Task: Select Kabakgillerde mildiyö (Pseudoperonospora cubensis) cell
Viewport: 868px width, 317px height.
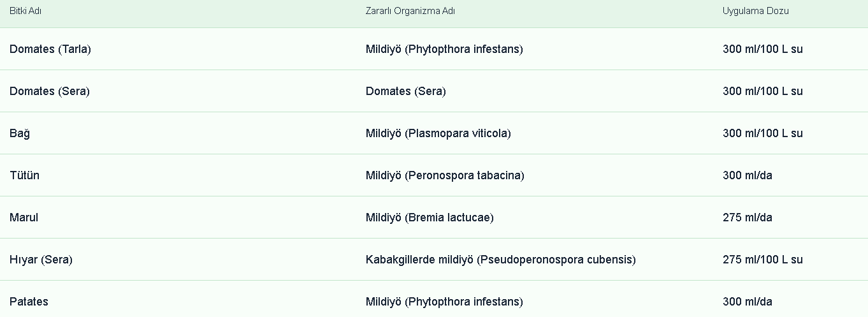Action: (500, 260)
